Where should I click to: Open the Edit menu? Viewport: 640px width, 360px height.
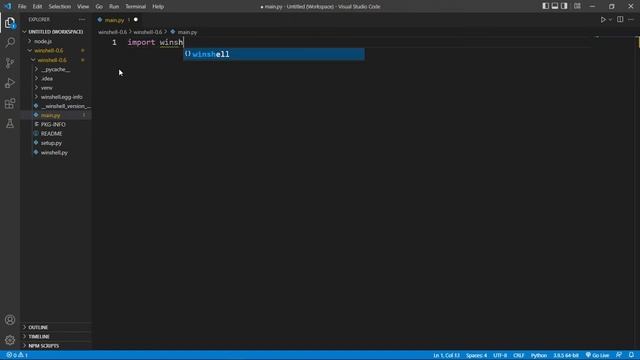(x=37, y=7)
